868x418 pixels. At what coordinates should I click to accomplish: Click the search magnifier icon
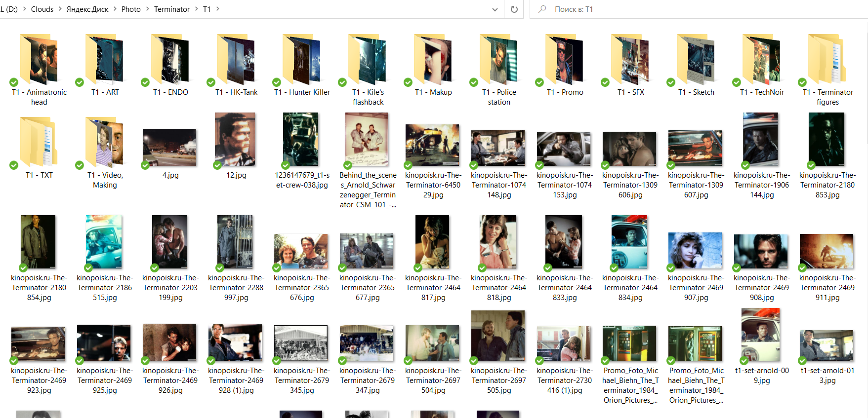click(x=542, y=9)
